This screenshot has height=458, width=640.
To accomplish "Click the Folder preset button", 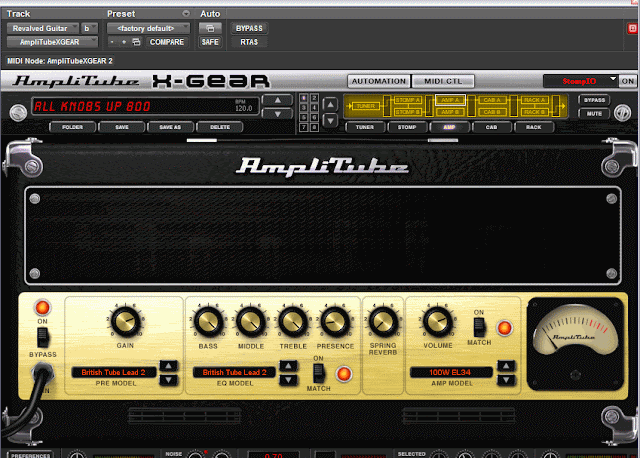I will point(73,127).
